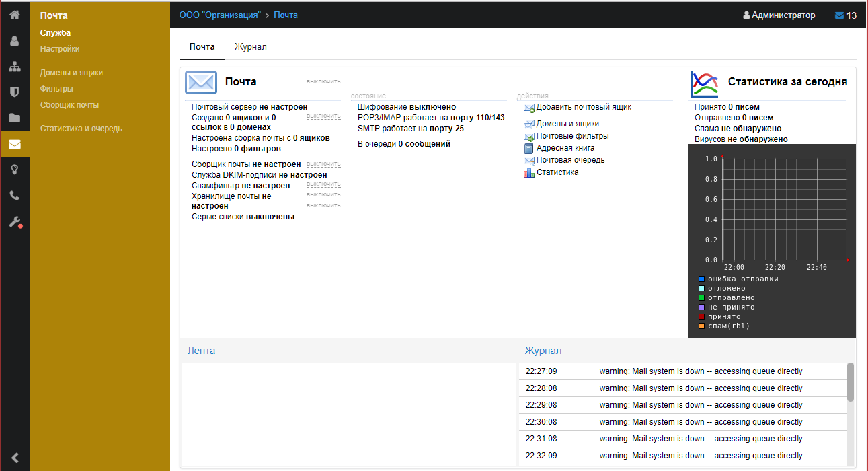
Task: Click the lightbulb sidebar icon
Action: pyautogui.click(x=14, y=170)
